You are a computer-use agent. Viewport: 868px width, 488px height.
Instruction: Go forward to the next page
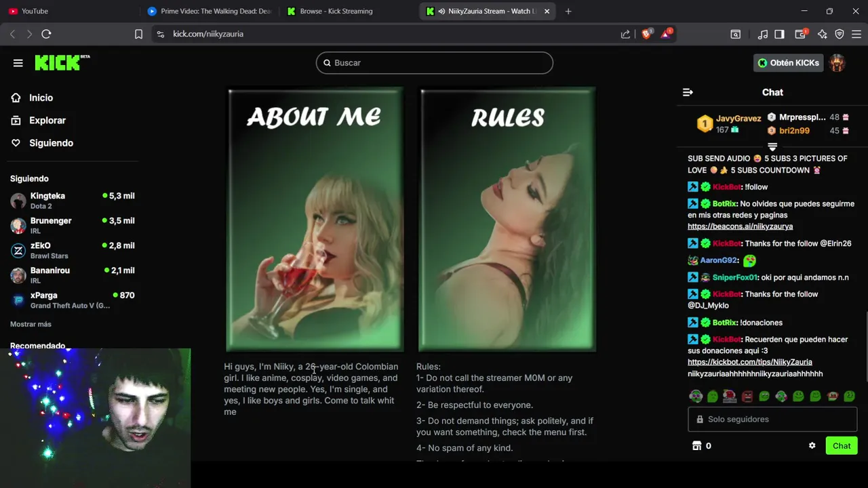pos(29,34)
